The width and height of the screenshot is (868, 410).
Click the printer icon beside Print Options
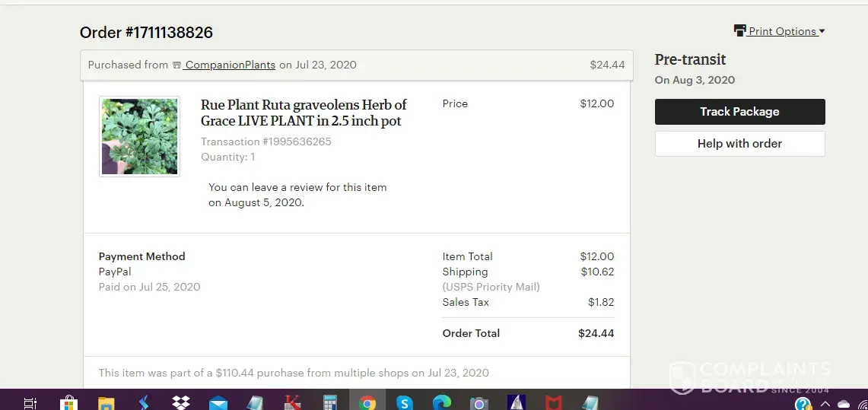click(739, 31)
